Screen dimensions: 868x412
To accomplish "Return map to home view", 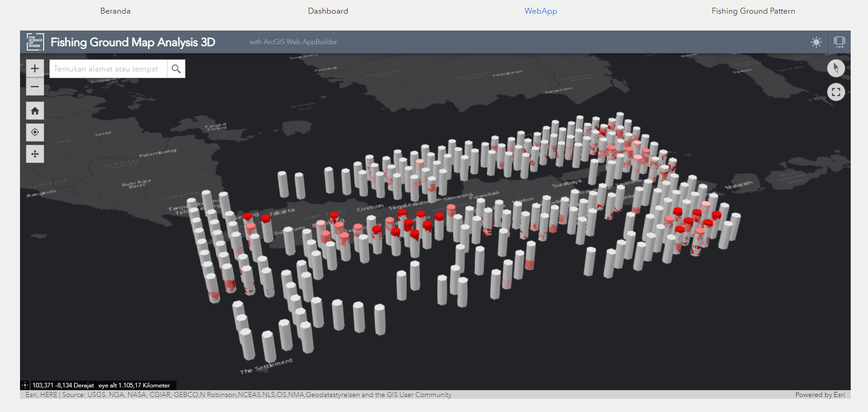I will coord(35,111).
